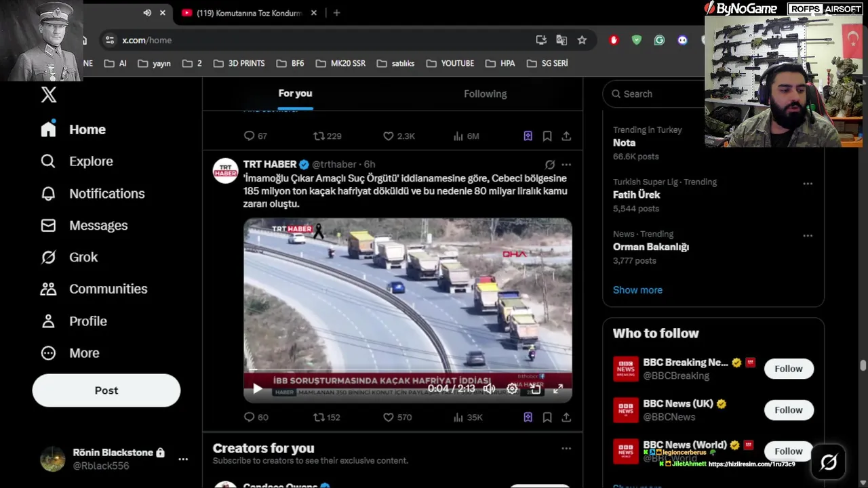868x488 pixels.
Task: Open Profile in the sidebar
Action: [73, 321]
